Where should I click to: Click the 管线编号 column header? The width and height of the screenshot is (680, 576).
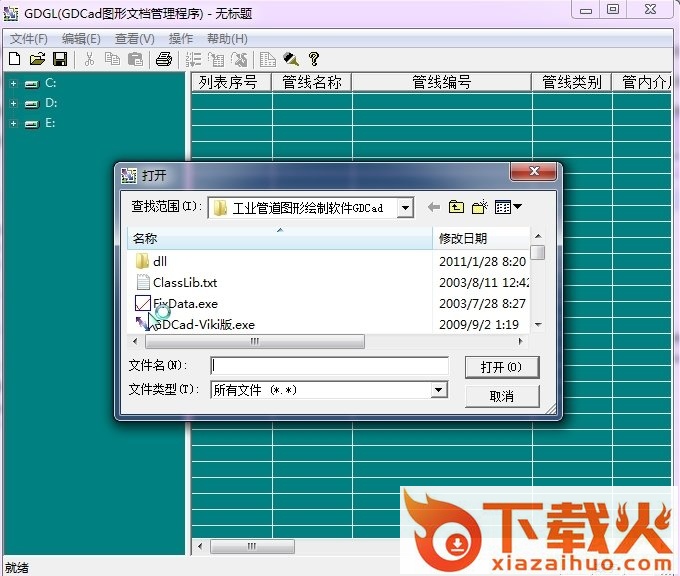441,82
